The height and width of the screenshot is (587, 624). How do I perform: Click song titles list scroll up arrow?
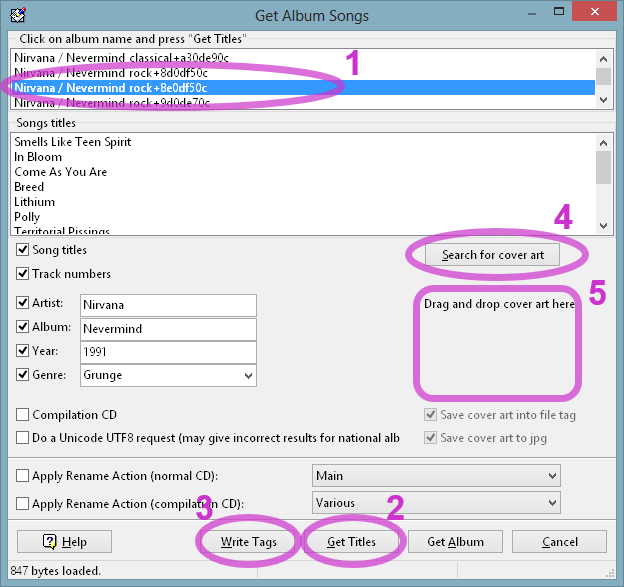[x=603, y=143]
